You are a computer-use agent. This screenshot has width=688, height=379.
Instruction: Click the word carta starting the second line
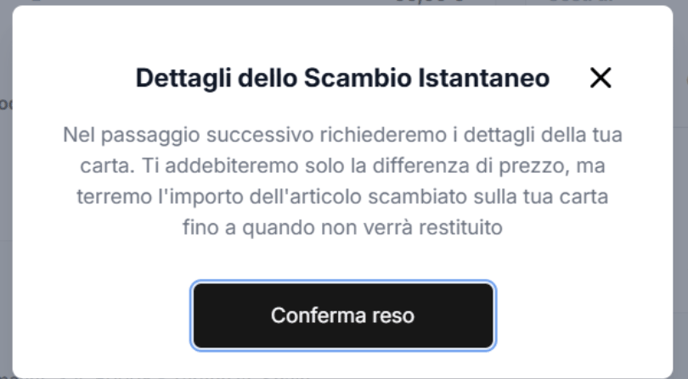click(107, 166)
